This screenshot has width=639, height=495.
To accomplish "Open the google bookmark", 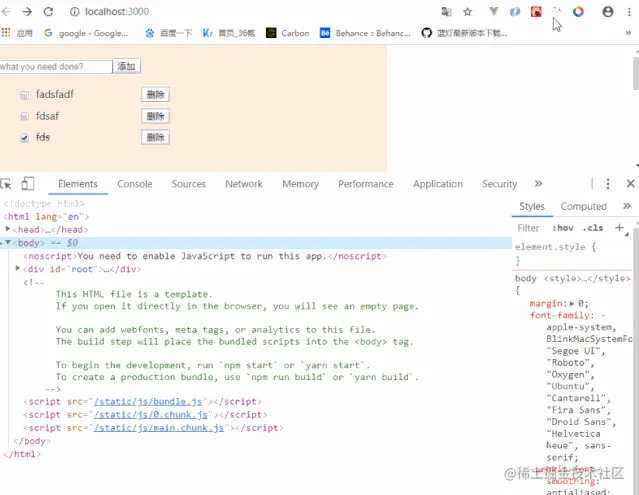I will 86,33.
